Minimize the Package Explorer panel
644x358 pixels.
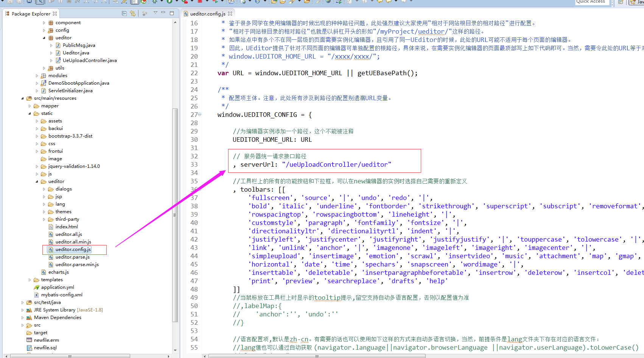point(163,13)
